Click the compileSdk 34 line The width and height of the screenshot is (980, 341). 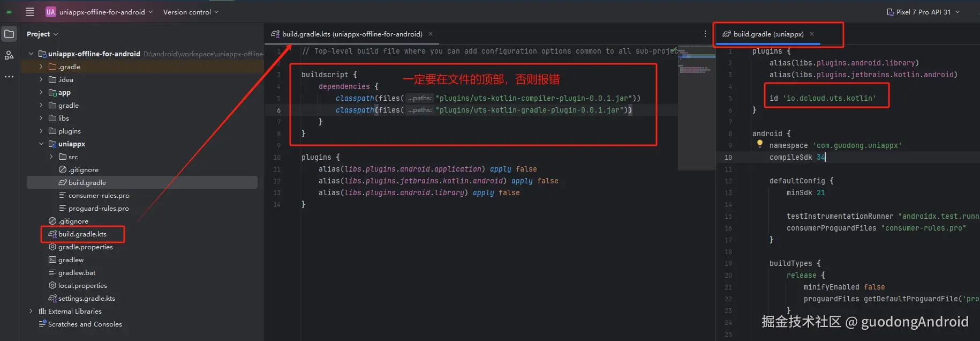(797, 157)
